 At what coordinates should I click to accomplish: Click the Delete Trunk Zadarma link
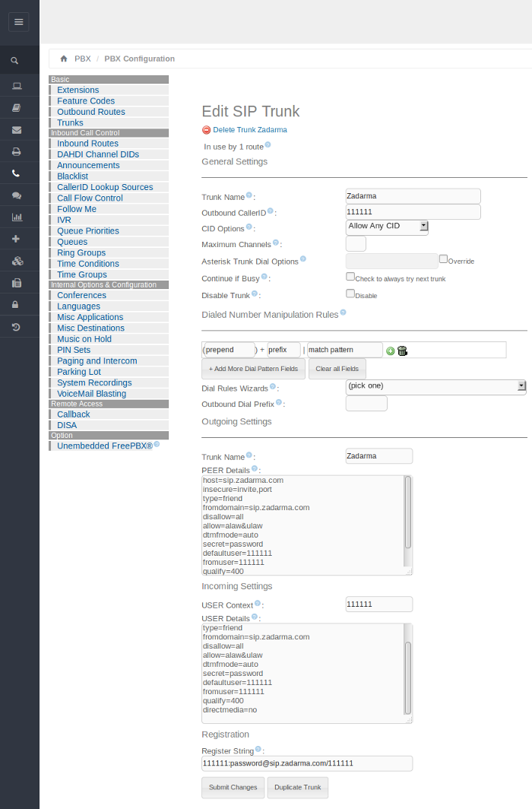pyautogui.click(x=250, y=130)
